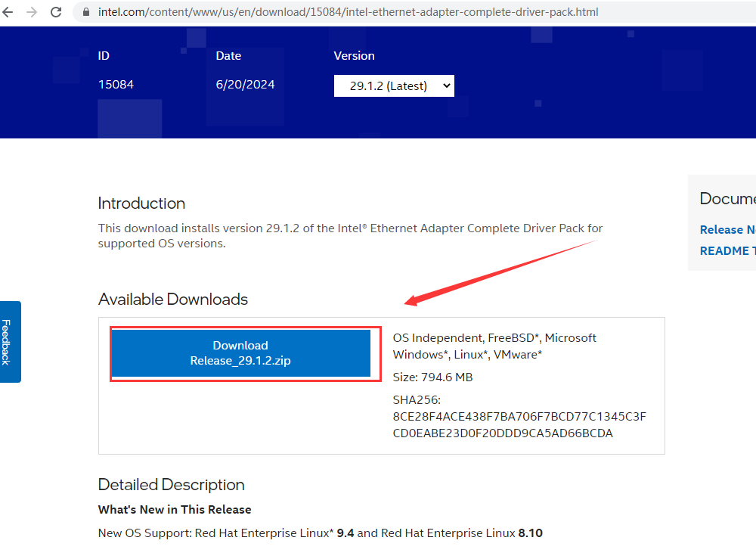Open the Feedback side tab

pos(10,342)
